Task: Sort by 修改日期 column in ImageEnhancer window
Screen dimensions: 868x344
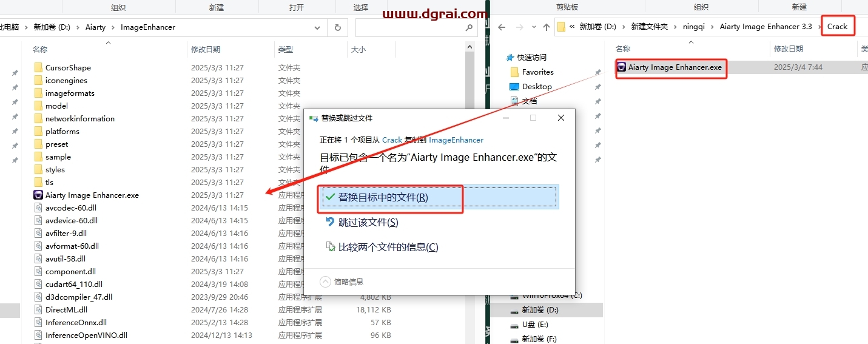Action: pyautogui.click(x=206, y=50)
